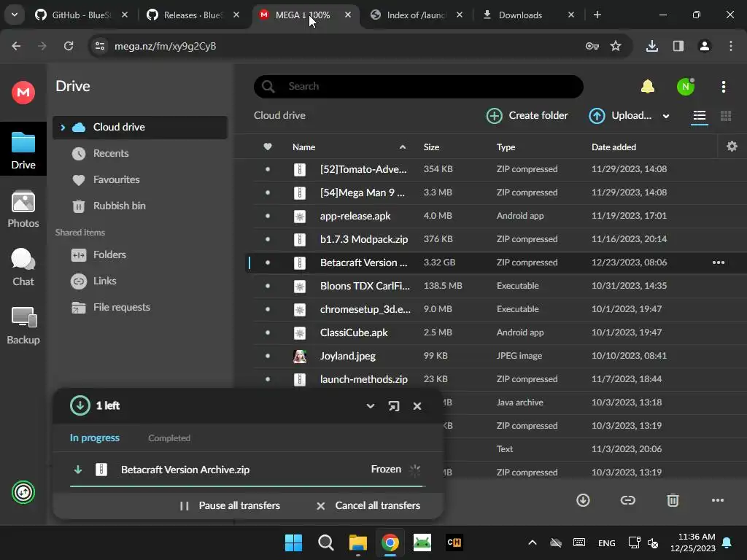Screen dimensions: 747x560
Task: Open MEGA top-right three-dot menu
Action: coord(723,87)
